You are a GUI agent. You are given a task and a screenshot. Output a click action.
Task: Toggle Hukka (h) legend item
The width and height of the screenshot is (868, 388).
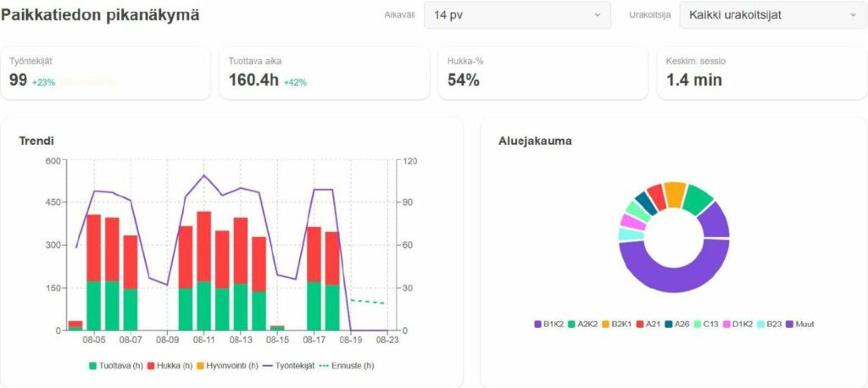(x=170, y=366)
